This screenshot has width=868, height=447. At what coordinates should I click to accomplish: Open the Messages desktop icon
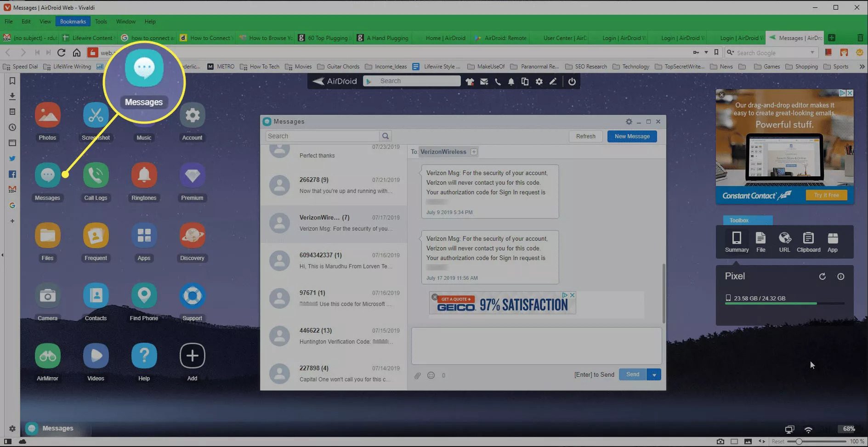pyautogui.click(x=47, y=175)
